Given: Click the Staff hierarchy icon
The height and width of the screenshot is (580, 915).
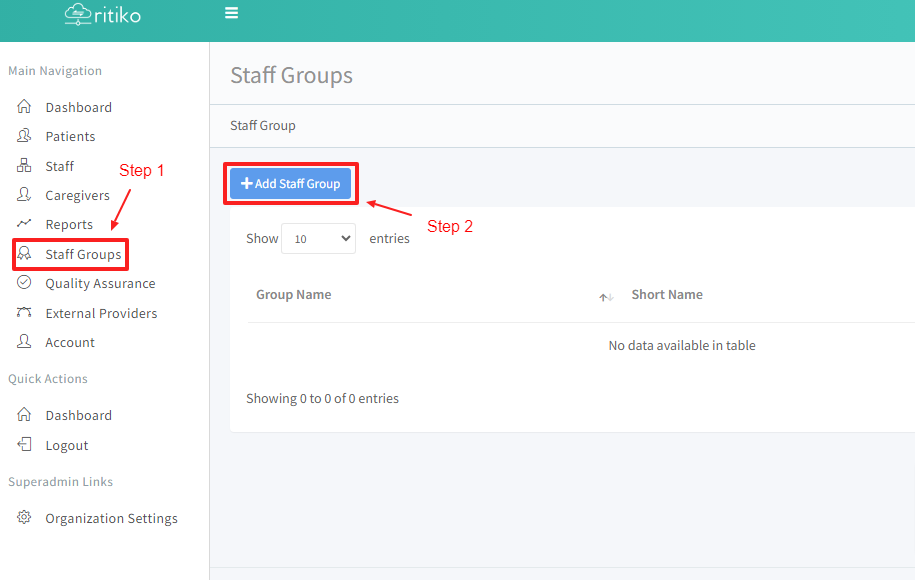Looking at the screenshot, I should tap(25, 166).
